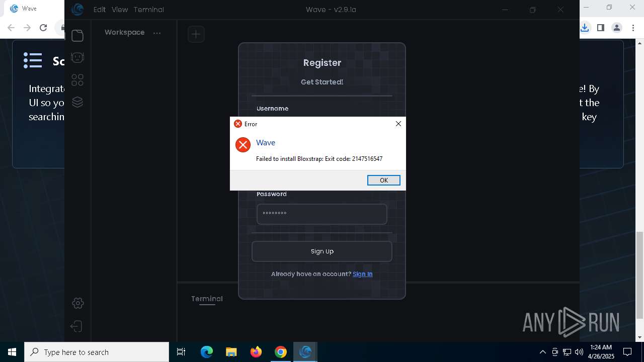Click the Chrome page vertical scrollbar
Image resolution: width=644 pixels, height=362 pixels.
(639, 275)
